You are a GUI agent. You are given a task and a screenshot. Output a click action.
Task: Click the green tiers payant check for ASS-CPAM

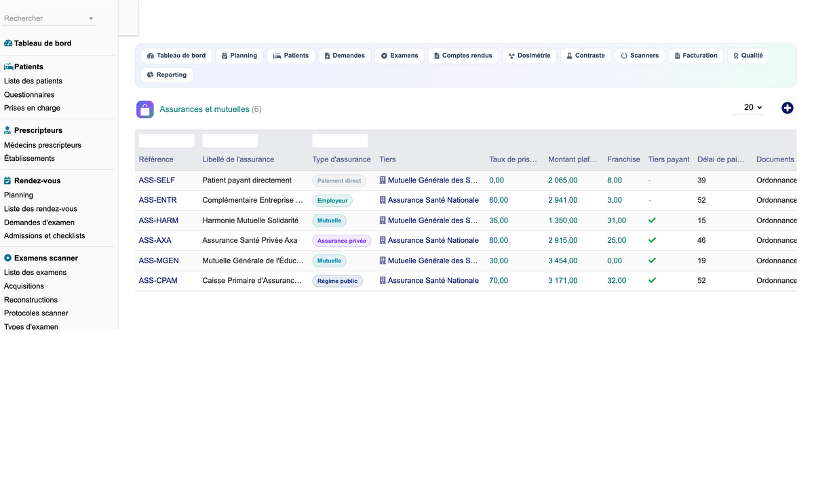(x=652, y=280)
